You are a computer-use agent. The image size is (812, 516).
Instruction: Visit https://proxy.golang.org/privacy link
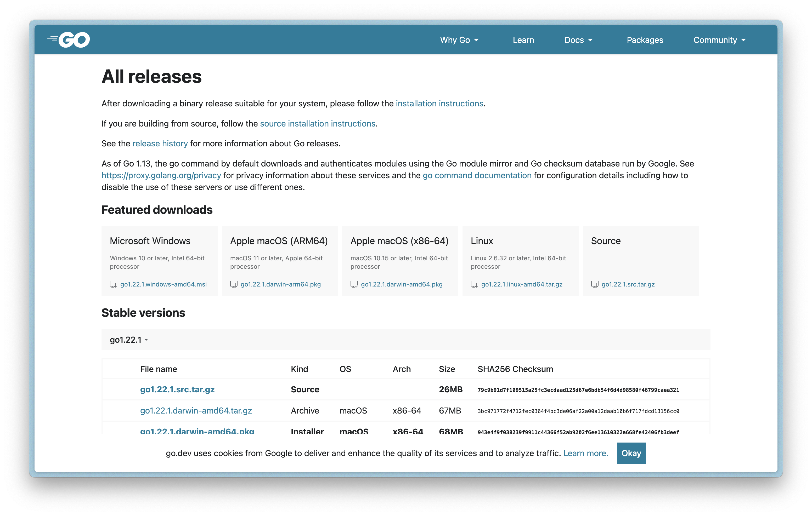pos(161,175)
